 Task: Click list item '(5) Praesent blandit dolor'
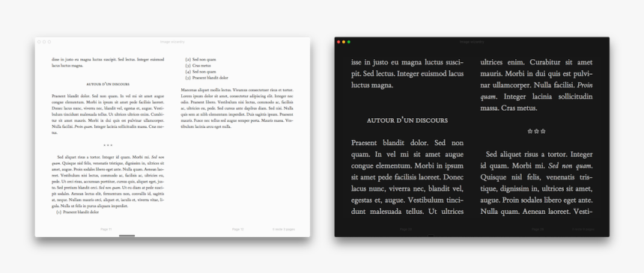(x=207, y=78)
